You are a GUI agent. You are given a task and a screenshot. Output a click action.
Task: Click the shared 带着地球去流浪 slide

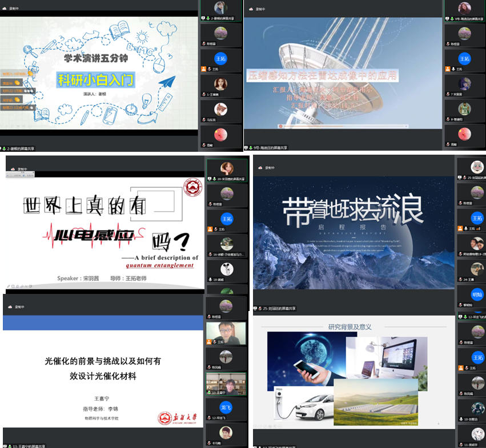(354, 233)
